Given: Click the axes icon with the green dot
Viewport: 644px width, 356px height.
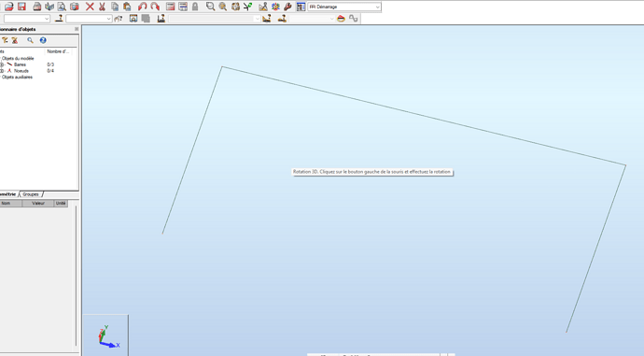Looking at the screenshot, I should [247, 7].
